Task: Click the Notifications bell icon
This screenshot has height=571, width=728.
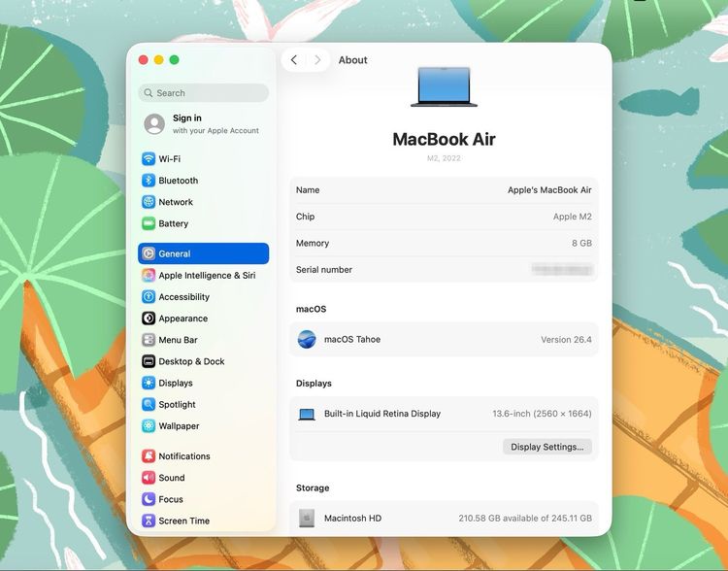Action: point(149,455)
